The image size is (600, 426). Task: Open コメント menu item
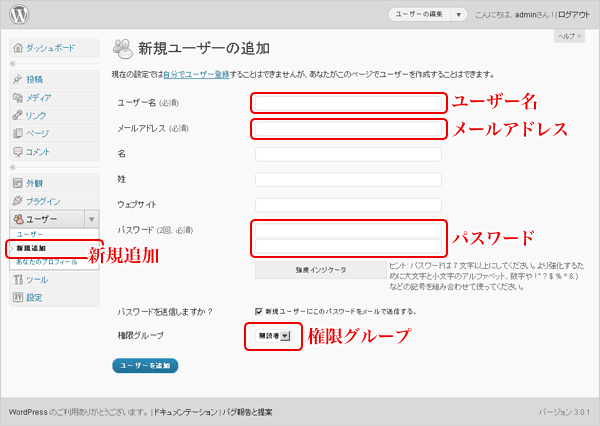38,152
